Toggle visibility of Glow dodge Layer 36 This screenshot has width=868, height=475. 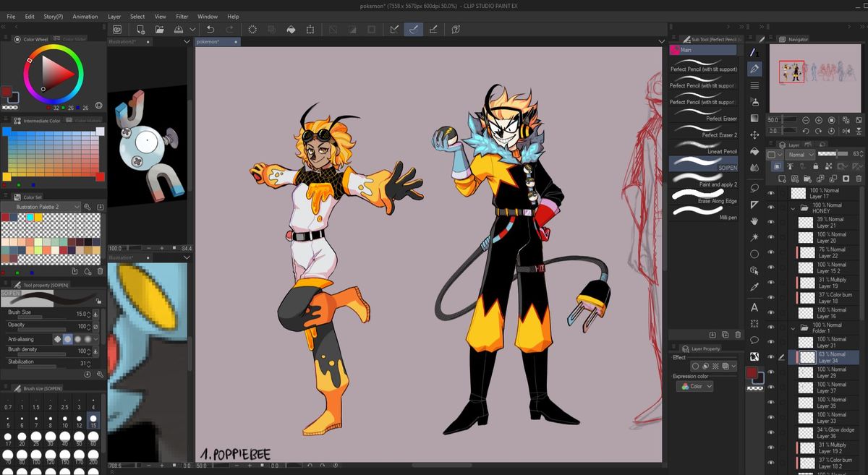point(770,432)
